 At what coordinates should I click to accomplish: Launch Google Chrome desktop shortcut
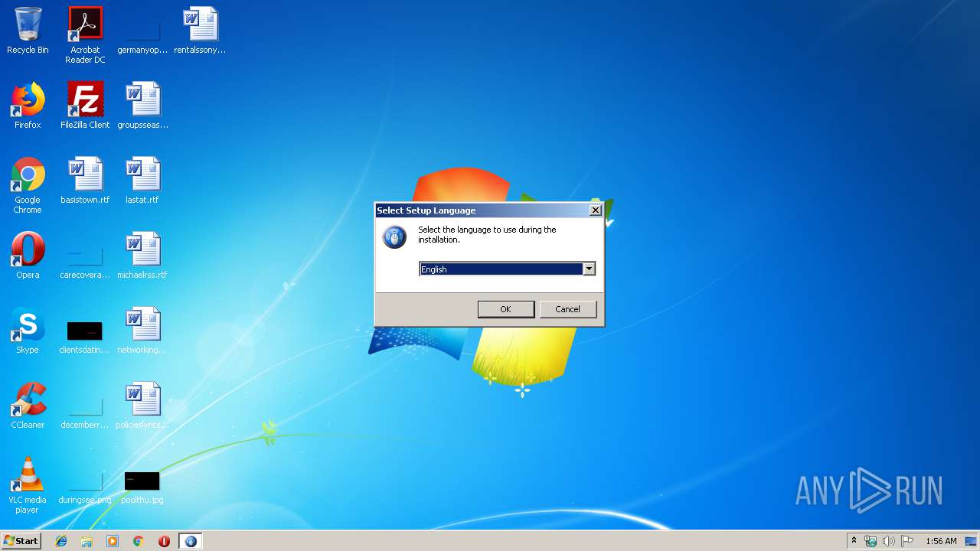(x=28, y=185)
